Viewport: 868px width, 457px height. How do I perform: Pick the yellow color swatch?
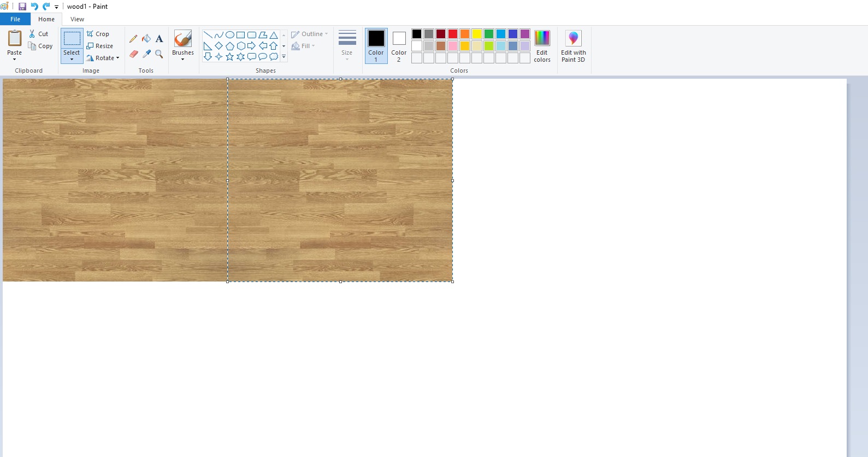(477, 34)
